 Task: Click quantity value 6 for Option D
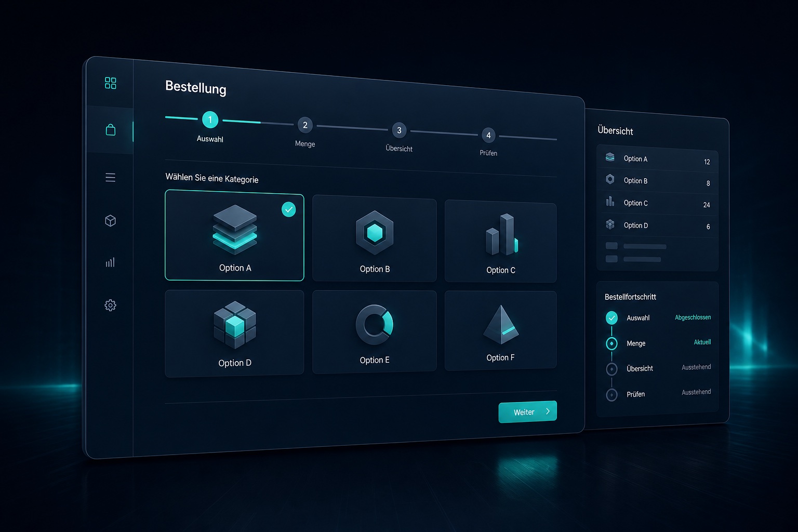coord(708,227)
